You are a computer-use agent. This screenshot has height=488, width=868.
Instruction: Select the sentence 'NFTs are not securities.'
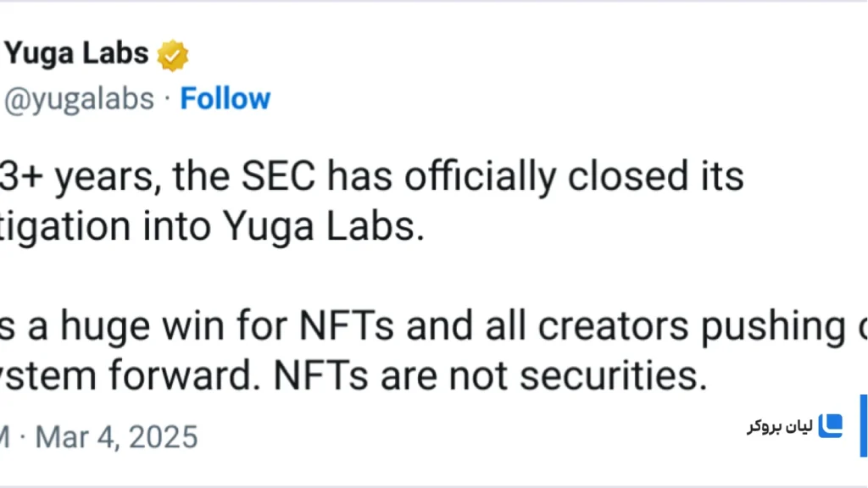point(491,376)
